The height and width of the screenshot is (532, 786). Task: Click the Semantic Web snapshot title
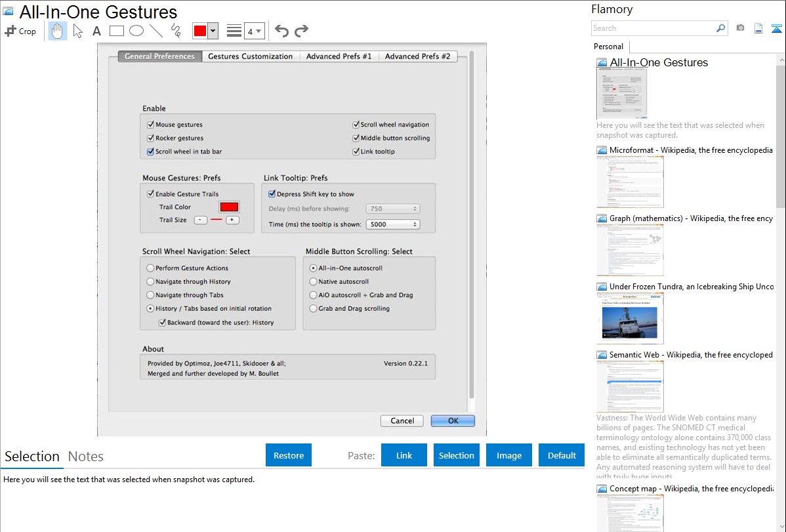point(691,355)
